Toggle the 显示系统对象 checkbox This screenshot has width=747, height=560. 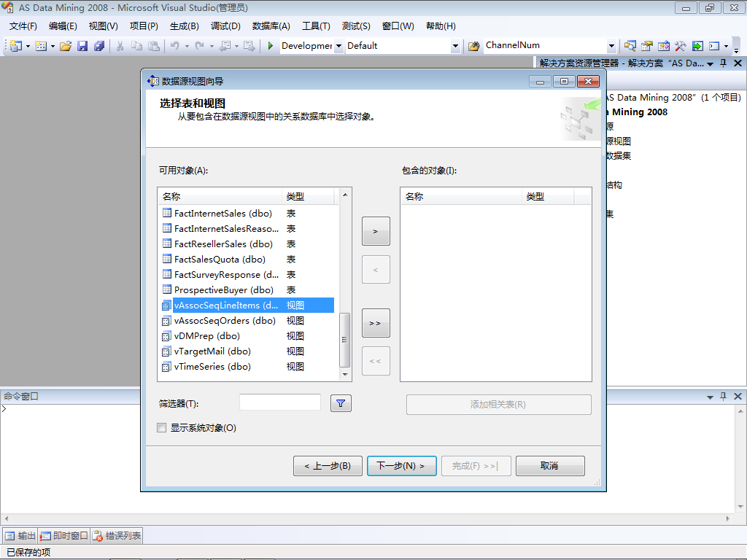click(x=162, y=427)
